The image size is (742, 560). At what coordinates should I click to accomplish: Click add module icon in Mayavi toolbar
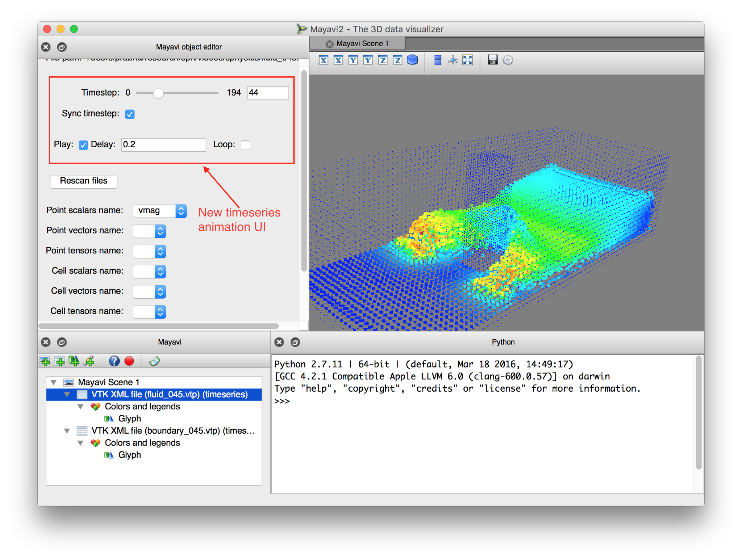74,361
